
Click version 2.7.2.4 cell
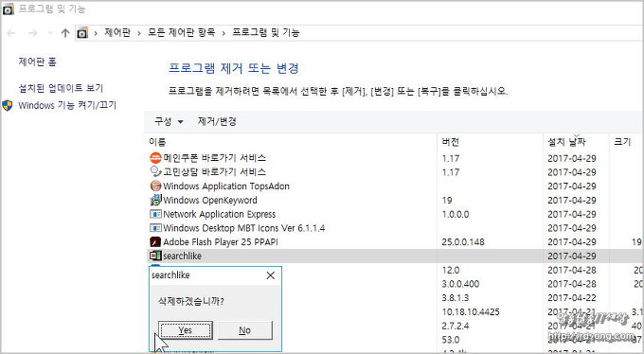click(456, 326)
